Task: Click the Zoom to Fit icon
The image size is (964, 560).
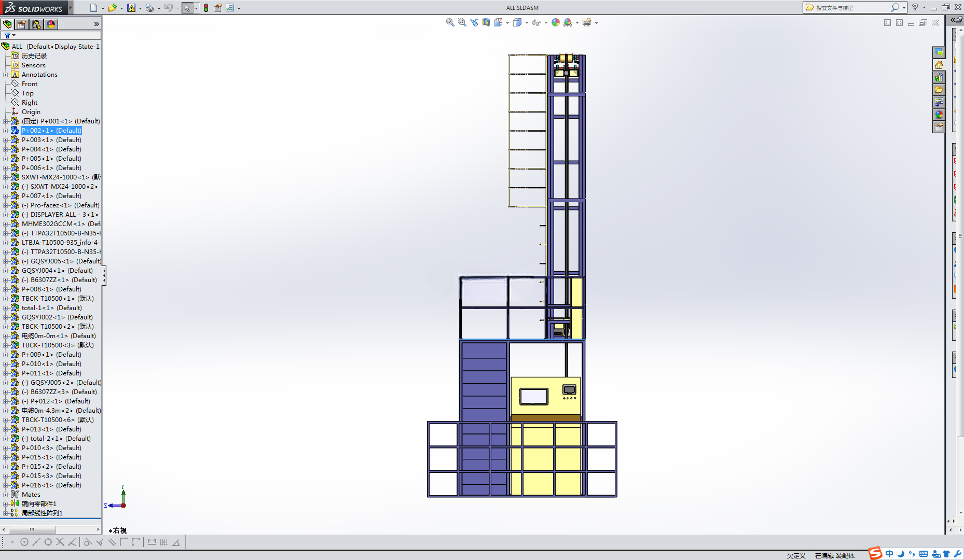Action: (x=450, y=22)
